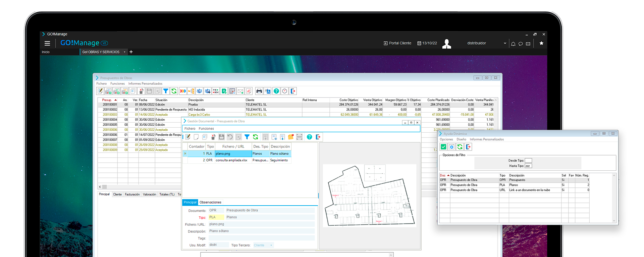644x257 pixels.
Task: Open the mail envelope icon in header
Action: (x=528, y=44)
